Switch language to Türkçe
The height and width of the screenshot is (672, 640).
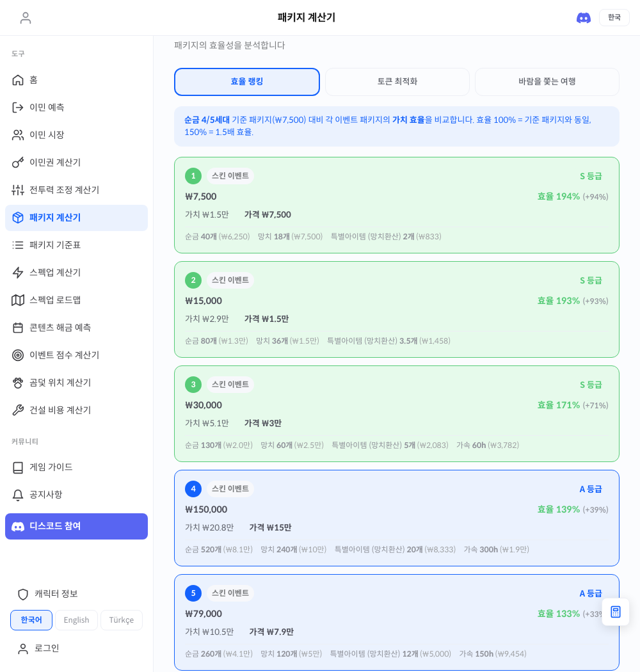click(x=122, y=620)
